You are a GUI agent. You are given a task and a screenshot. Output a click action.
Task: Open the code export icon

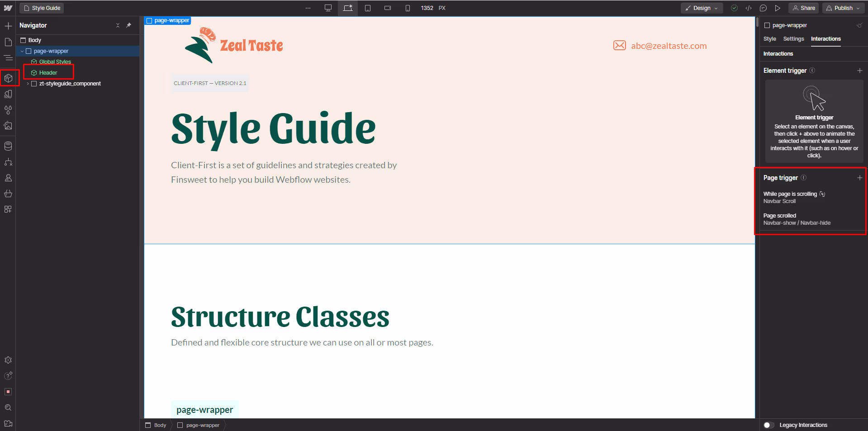[x=749, y=8]
